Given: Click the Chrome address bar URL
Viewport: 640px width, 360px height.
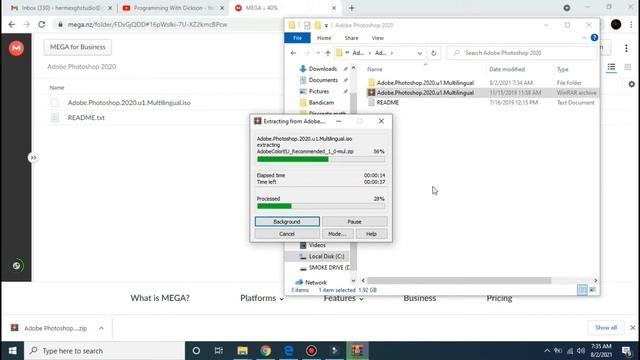Looking at the screenshot, I should point(147,24).
